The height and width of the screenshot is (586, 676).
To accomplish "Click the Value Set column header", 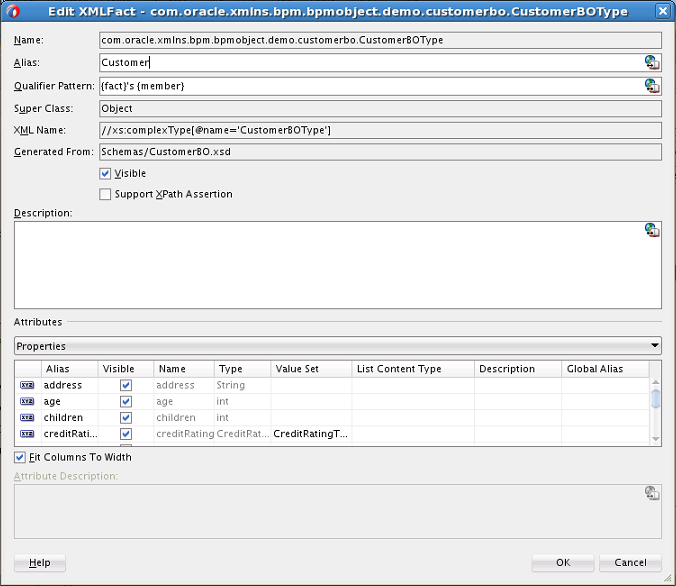I will [311, 369].
